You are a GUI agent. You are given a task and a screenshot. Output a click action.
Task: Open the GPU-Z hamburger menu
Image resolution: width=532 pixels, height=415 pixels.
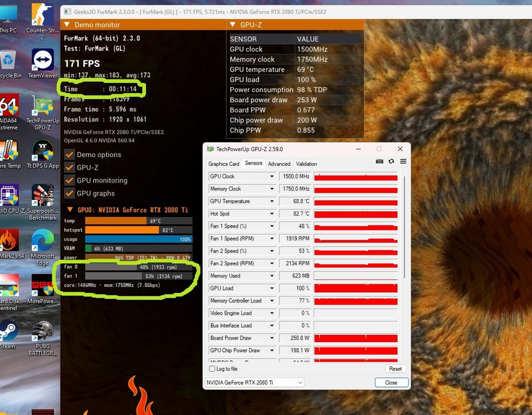tap(403, 161)
